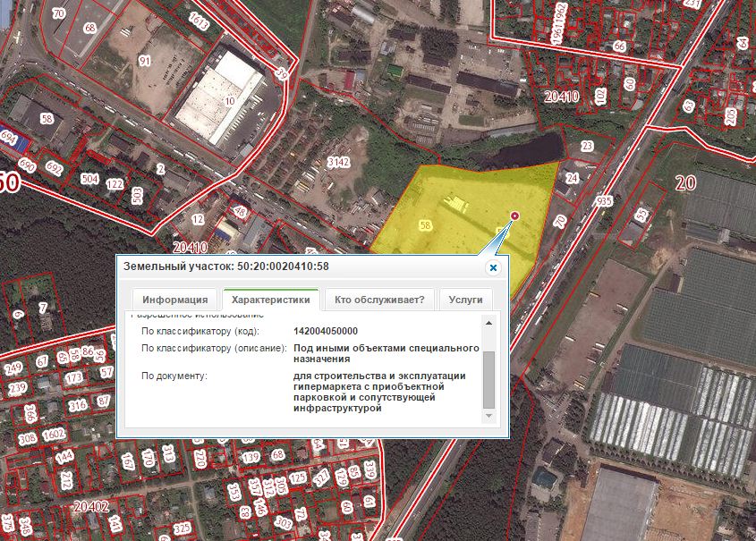756x541 pixels.
Task: Click the text 'Под иными объектами специального назначения'
Action: coord(386,353)
